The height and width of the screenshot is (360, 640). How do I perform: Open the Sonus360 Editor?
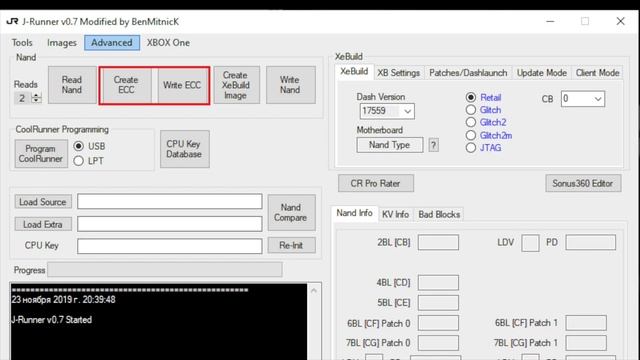tap(583, 183)
